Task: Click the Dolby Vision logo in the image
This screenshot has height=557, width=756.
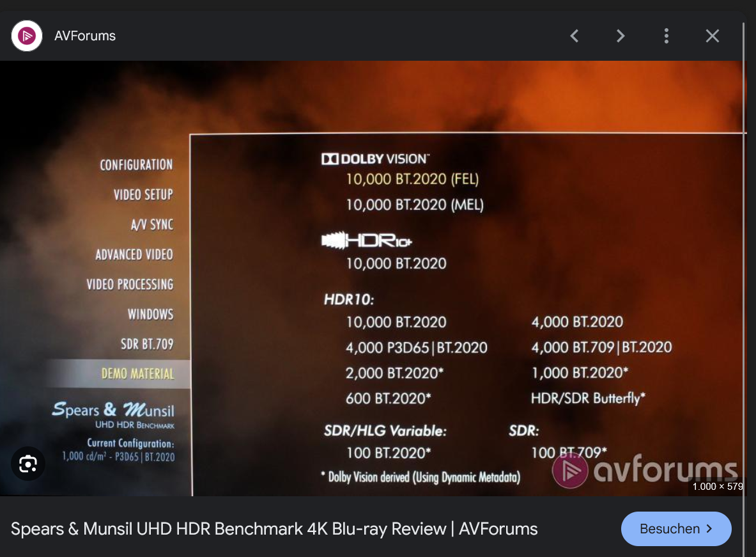Action: (x=376, y=158)
